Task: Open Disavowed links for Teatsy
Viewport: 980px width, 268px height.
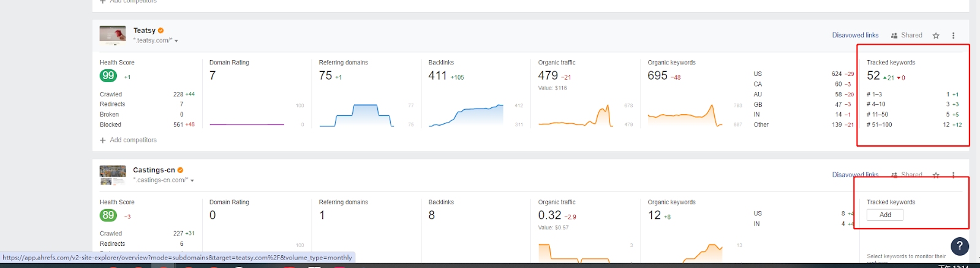Action: (855, 36)
